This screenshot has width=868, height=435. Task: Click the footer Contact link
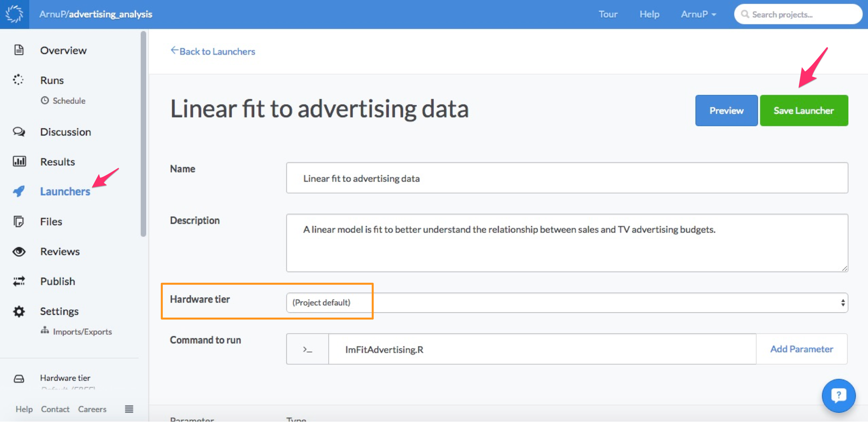(x=55, y=409)
